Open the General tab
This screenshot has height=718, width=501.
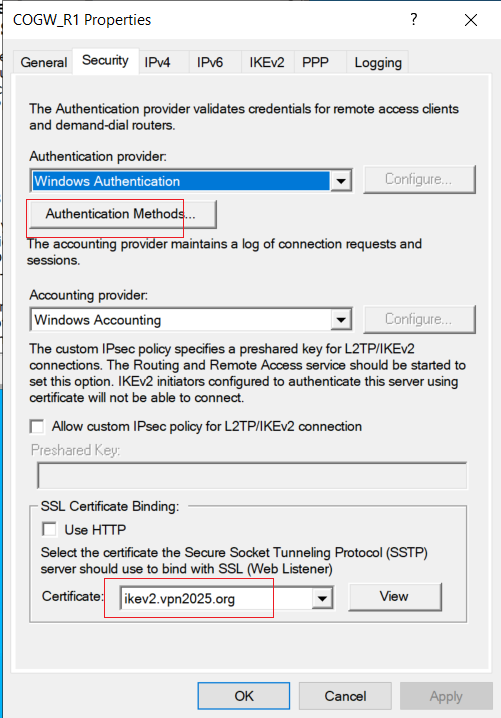point(44,62)
